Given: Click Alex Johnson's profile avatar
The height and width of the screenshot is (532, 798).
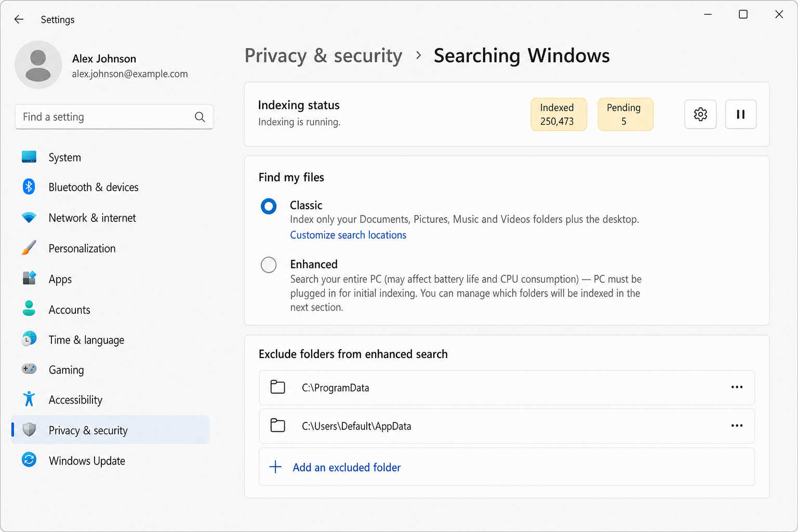Looking at the screenshot, I should pos(38,65).
